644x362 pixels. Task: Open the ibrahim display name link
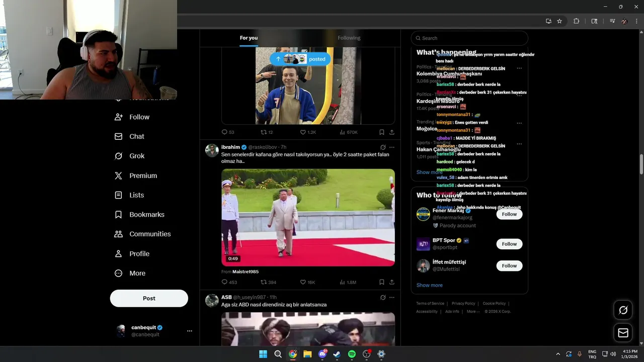click(230, 147)
